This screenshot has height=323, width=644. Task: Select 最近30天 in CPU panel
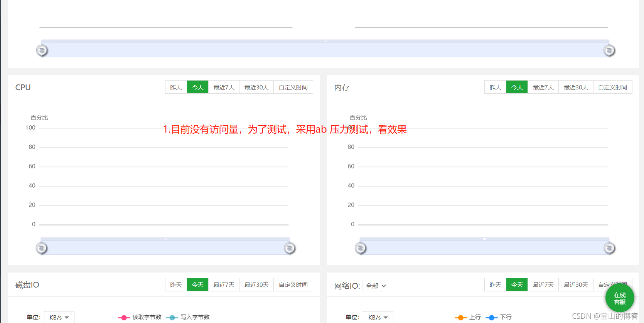pos(256,87)
